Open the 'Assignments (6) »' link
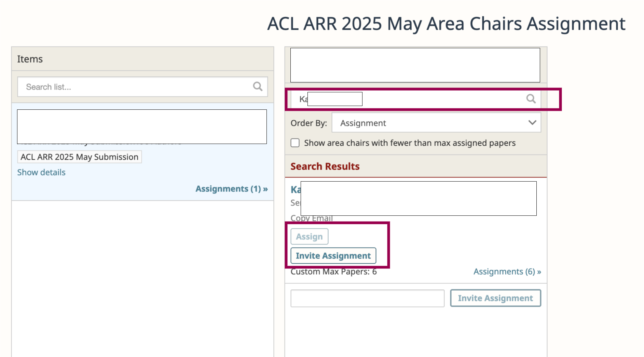The image size is (644, 357). pos(507,272)
